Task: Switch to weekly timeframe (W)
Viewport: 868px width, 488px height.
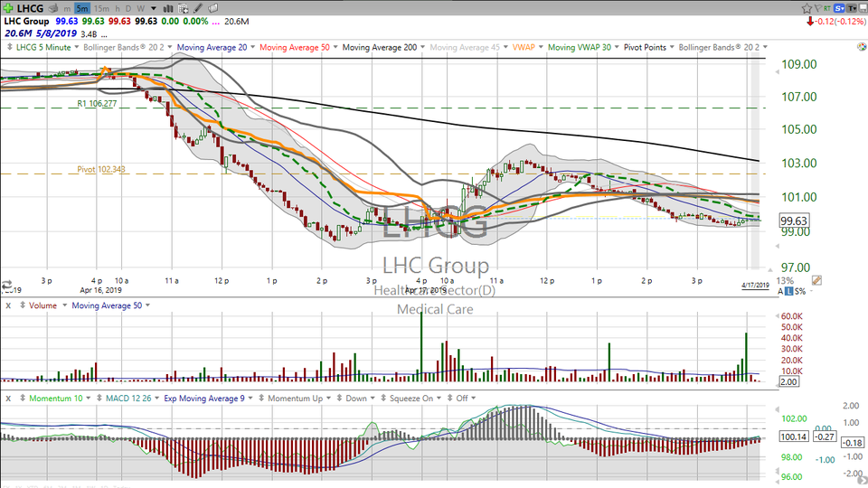Action: (141, 9)
